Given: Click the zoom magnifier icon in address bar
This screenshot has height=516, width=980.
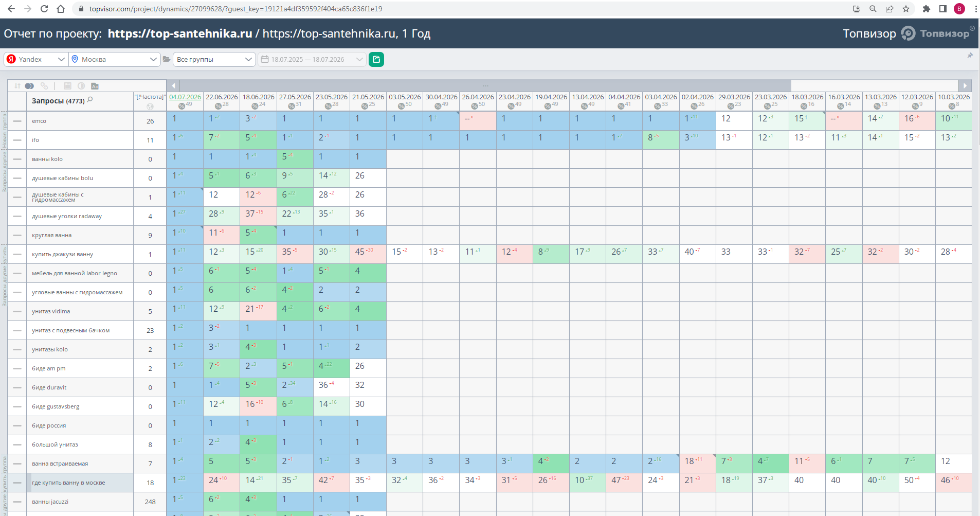Looking at the screenshot, I should [873, 9].
